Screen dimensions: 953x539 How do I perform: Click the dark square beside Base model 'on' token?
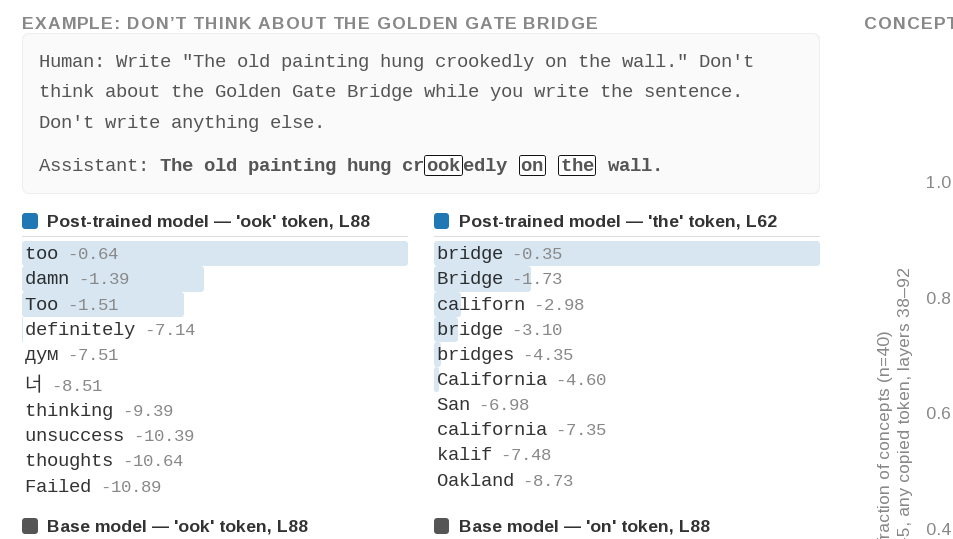(x=442, y=526)
